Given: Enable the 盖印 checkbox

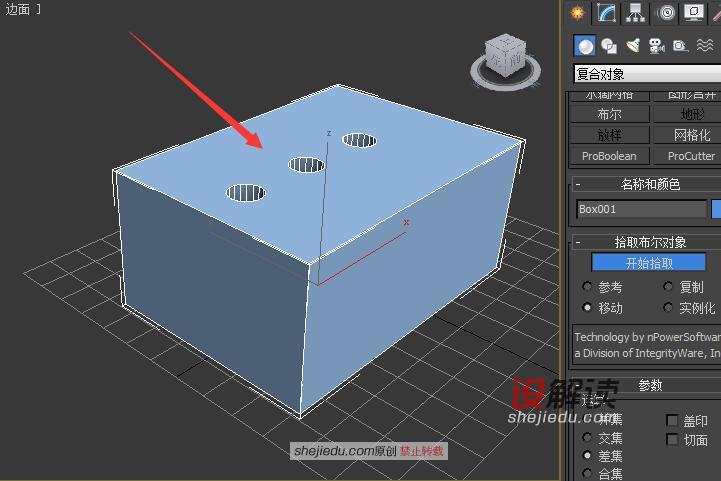Looking at the screenshot, I should [672, 420].
